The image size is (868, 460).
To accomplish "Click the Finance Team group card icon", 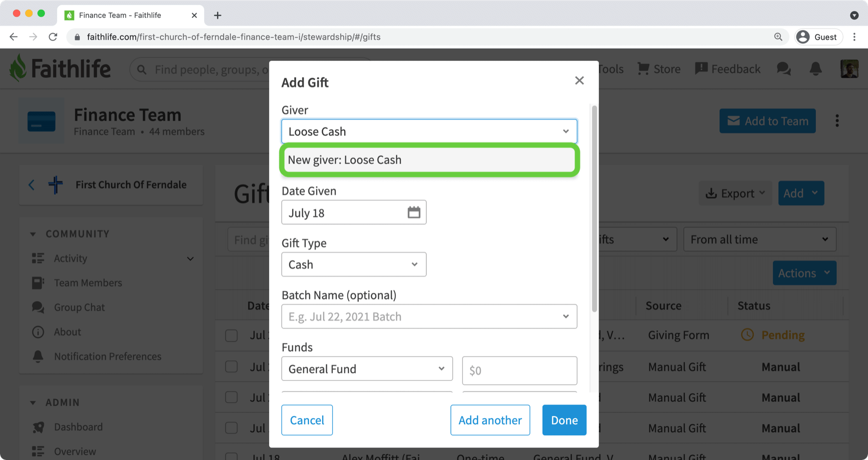I will (41, 121).
